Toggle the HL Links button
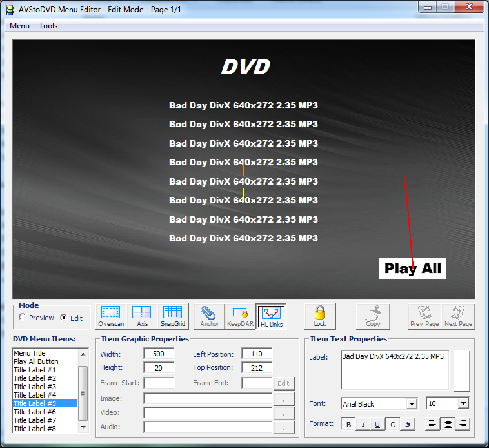The width and height of the screenshot is (489, 448). click(x=271, y=316)
